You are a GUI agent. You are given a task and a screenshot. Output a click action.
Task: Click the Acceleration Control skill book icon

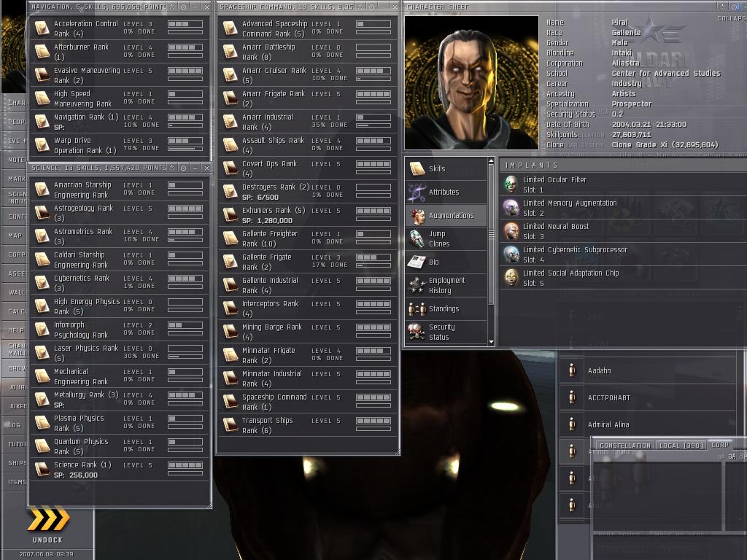(42, 28)
